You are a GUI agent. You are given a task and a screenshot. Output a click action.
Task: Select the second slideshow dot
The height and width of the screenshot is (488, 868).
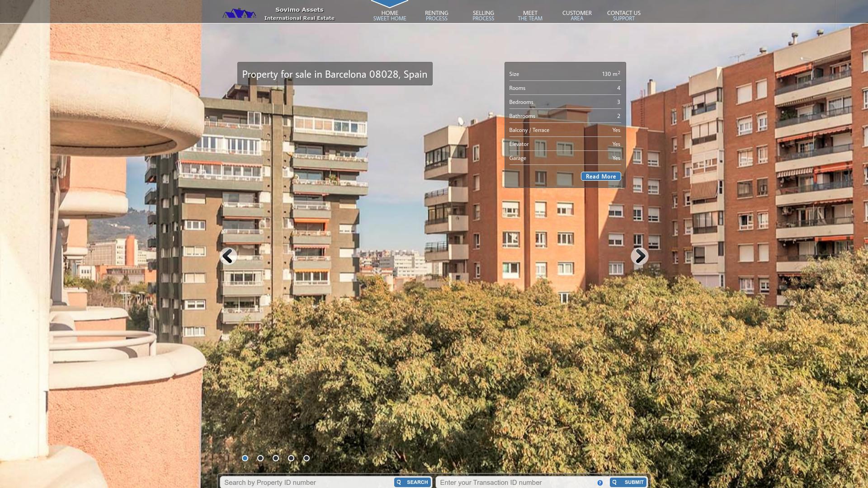[260, 458]
